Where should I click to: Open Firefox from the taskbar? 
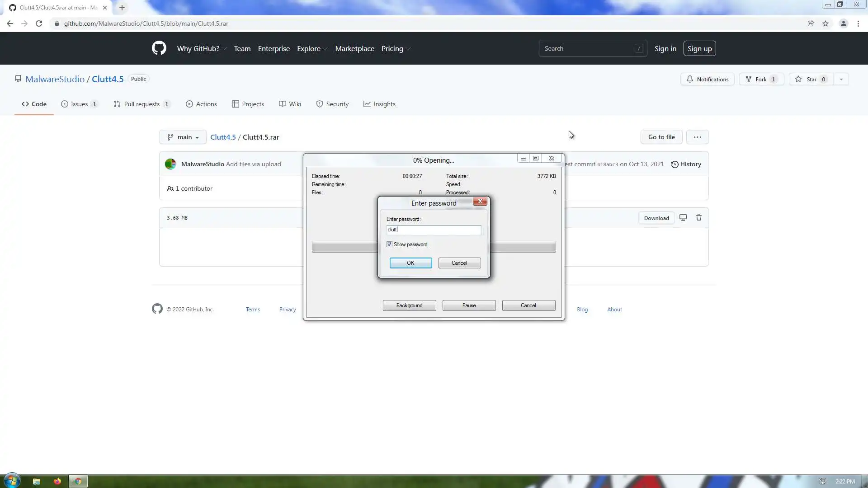(57, 481)
